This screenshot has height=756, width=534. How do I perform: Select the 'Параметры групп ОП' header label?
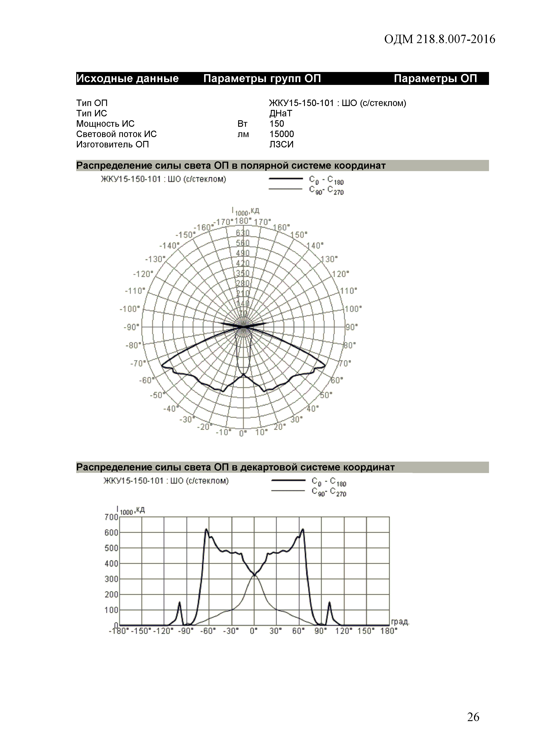tap(262, 78)
